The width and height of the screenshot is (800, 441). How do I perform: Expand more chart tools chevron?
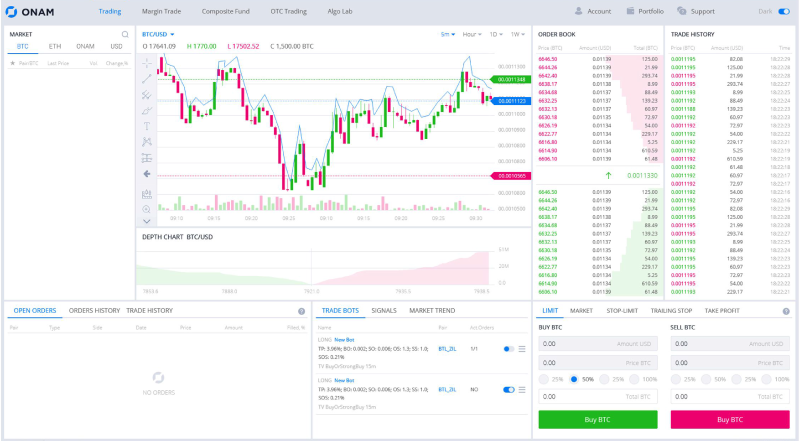coord(146,221)
